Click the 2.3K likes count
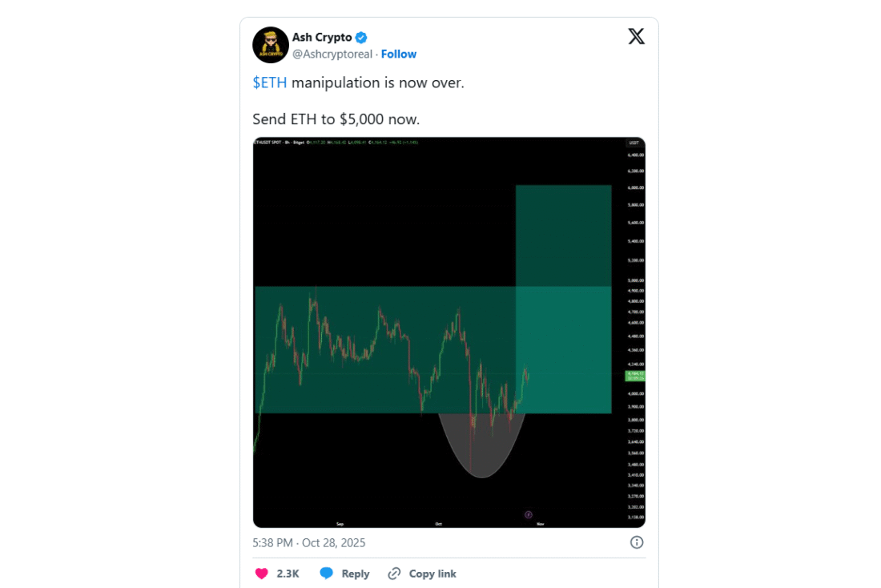Screen dimensions: 881x588 [x=288, y=574]
